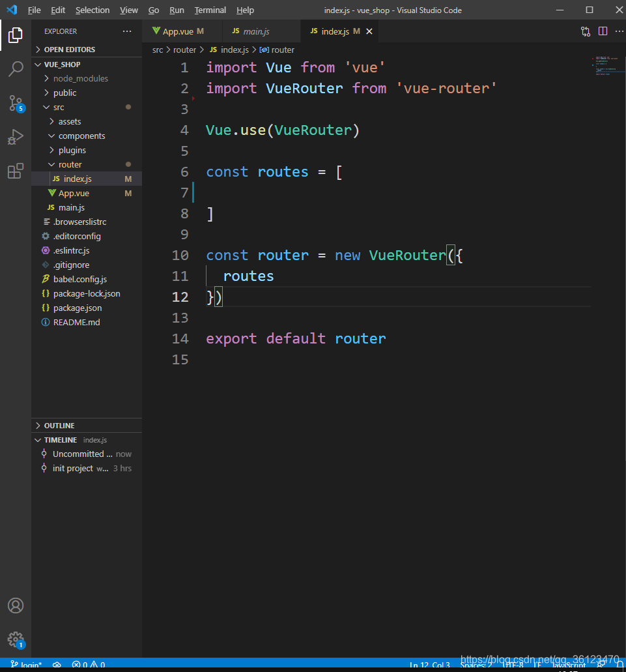Click the publish to cloud status icon
The image size is (626, 672).
pyautogui.click(x=57, y=665)
